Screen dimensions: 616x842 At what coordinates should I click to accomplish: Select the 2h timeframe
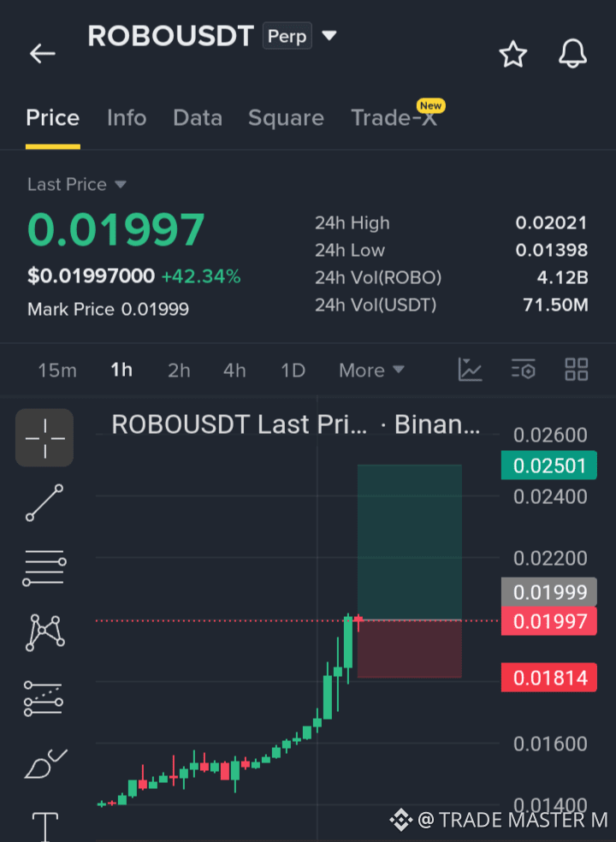tap(179, 370)
